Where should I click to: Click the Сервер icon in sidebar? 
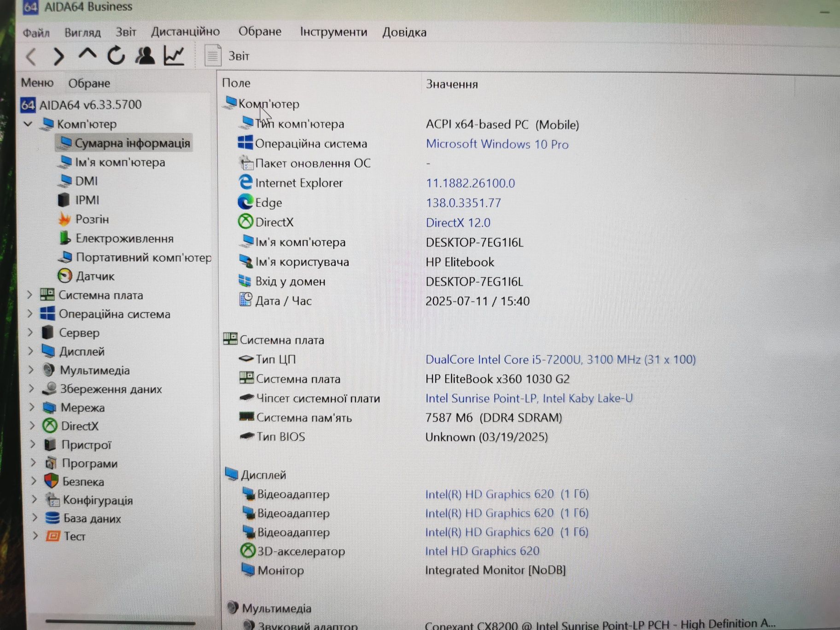(48, 332)
